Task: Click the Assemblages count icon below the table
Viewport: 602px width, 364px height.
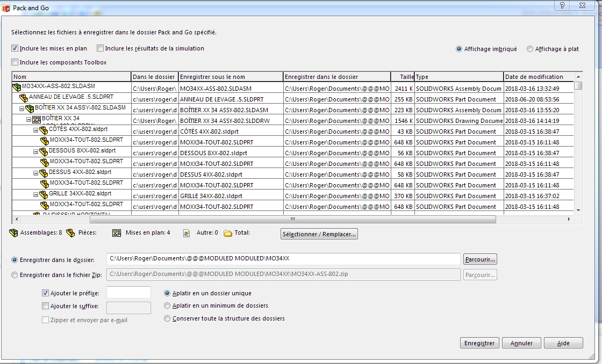Action: (13, 233)
